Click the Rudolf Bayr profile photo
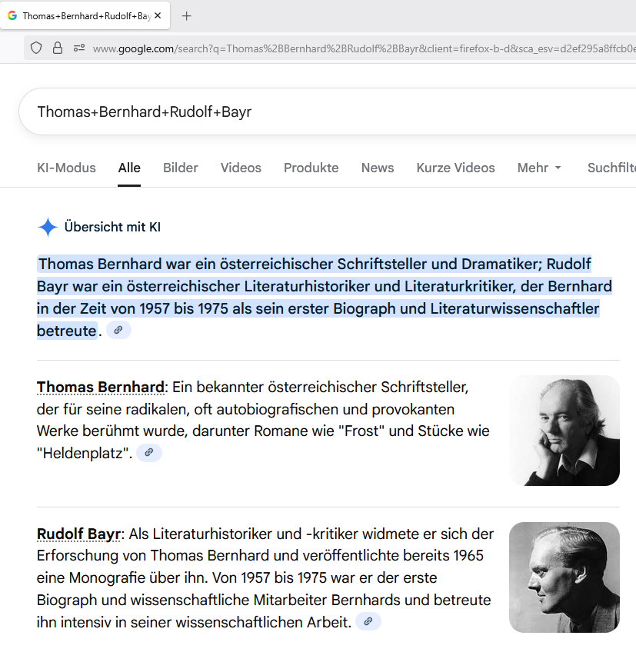The width and height of the screenshot is (636, 672). tap(564, 577)
